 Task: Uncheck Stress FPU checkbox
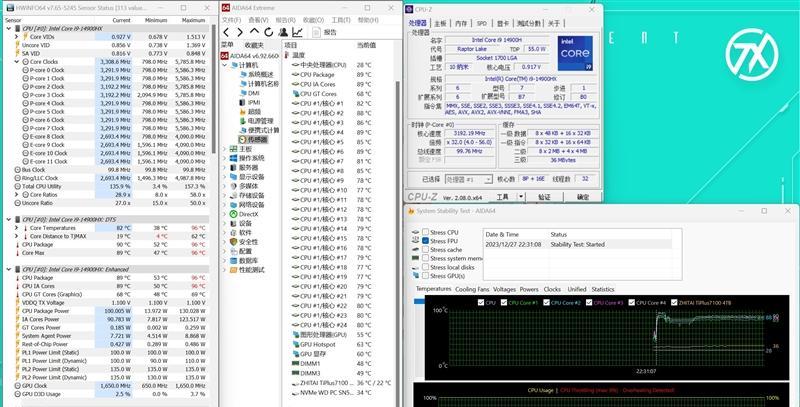tap(425, 241)
